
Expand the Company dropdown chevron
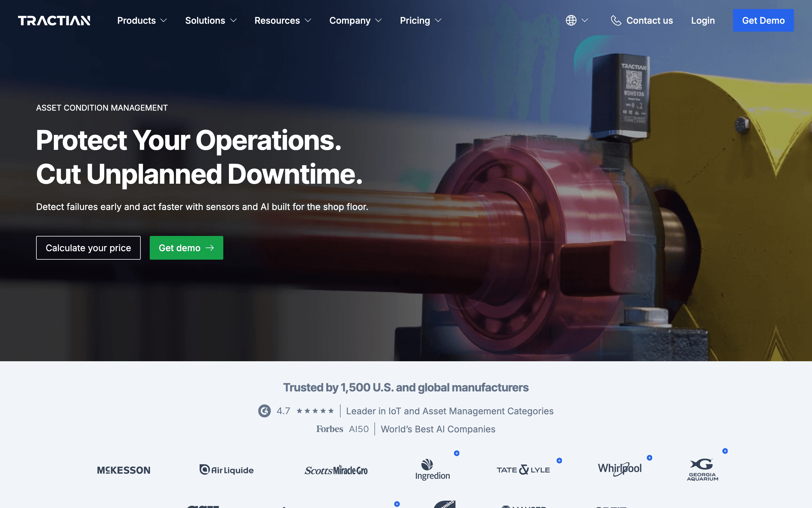378,21
